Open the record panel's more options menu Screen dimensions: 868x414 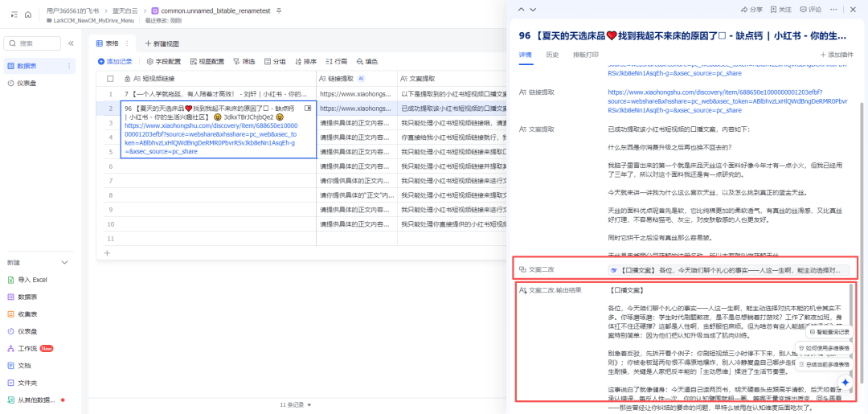coord(834,10)
